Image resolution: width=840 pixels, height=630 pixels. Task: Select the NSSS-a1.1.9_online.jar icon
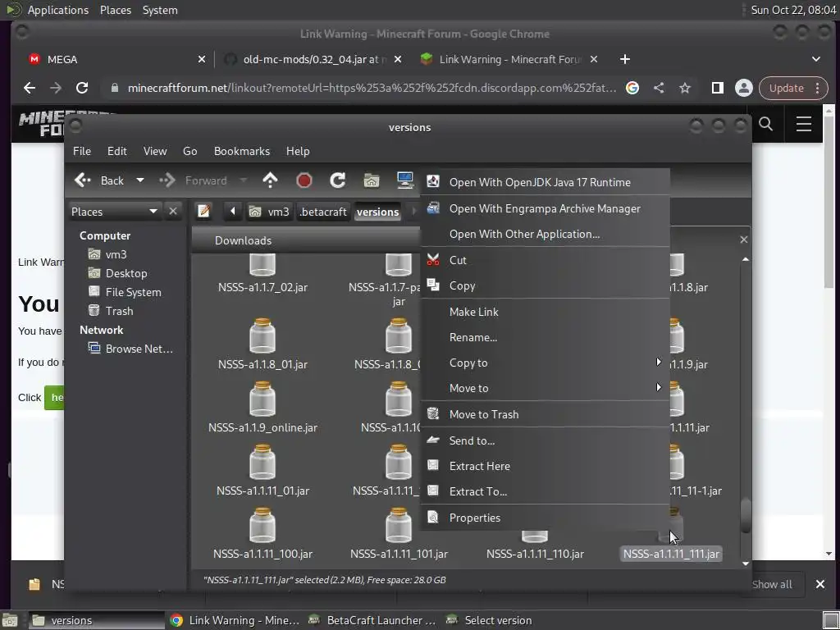(x=262, y=399)
